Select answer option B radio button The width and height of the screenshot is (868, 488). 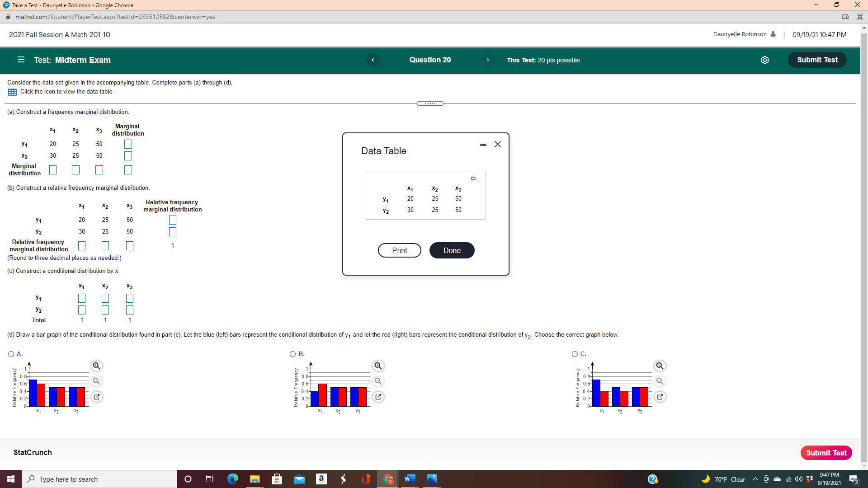coord(292,354)
